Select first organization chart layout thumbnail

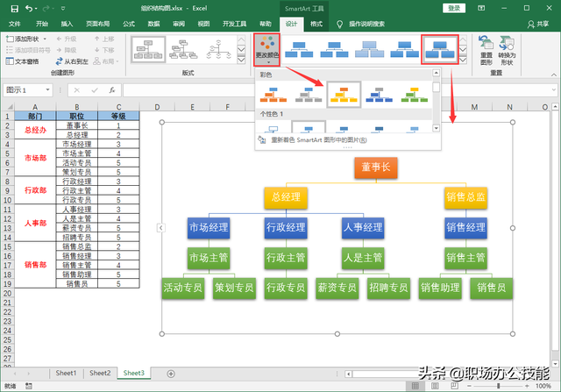[x=148, y=50]
